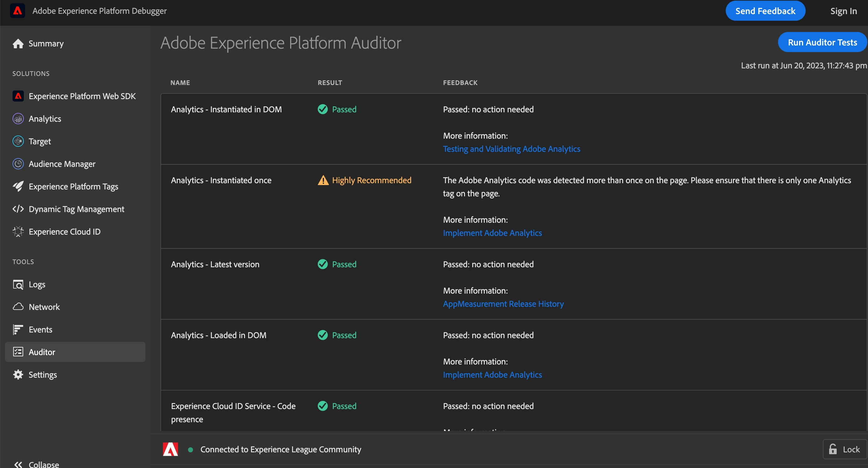Screen dimensions: 868x468
Task: Select the Audience Manager icon
Action: pos(18,164)
